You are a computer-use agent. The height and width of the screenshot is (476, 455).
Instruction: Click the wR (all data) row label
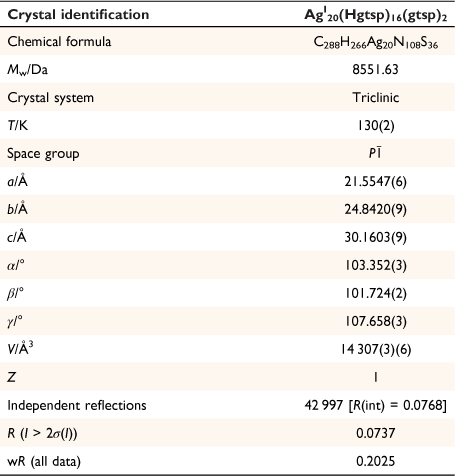click(44, 461)
